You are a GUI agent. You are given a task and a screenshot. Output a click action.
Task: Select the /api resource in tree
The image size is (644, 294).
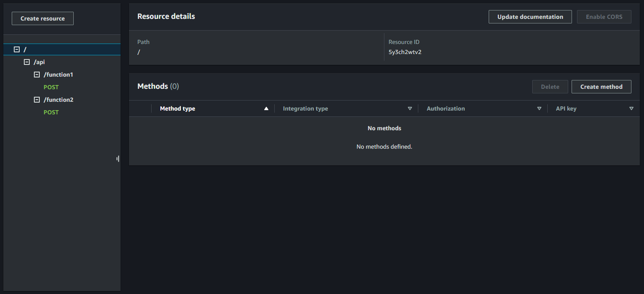point(39,62)
